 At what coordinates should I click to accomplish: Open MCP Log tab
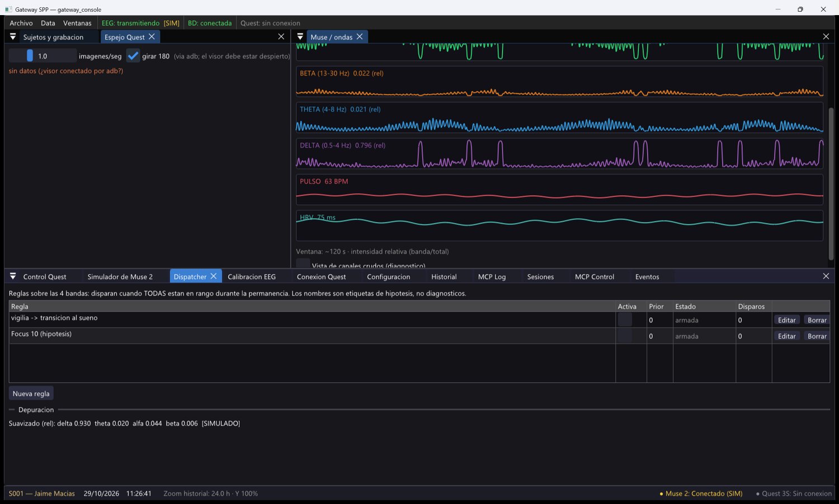(x=492, y=277)
